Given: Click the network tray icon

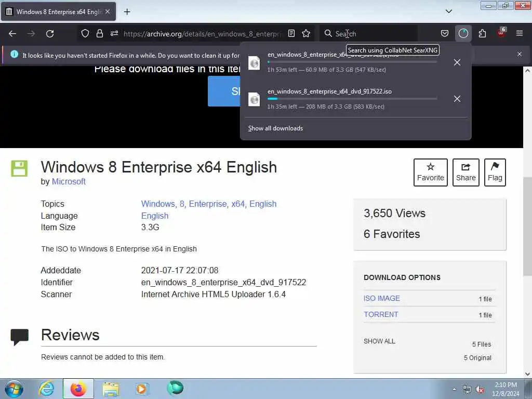Looking at the screenshot, I should point(467,390).
